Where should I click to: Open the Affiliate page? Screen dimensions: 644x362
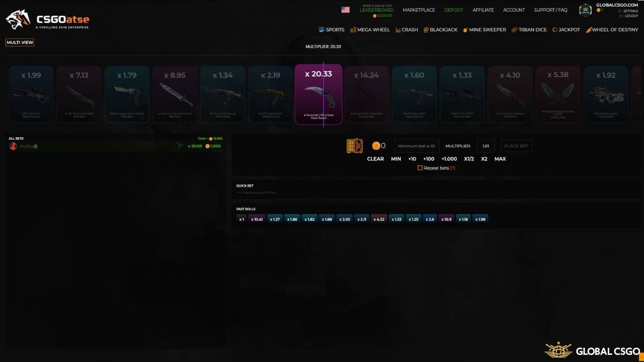pyautogui.click(x=483, y=10)
